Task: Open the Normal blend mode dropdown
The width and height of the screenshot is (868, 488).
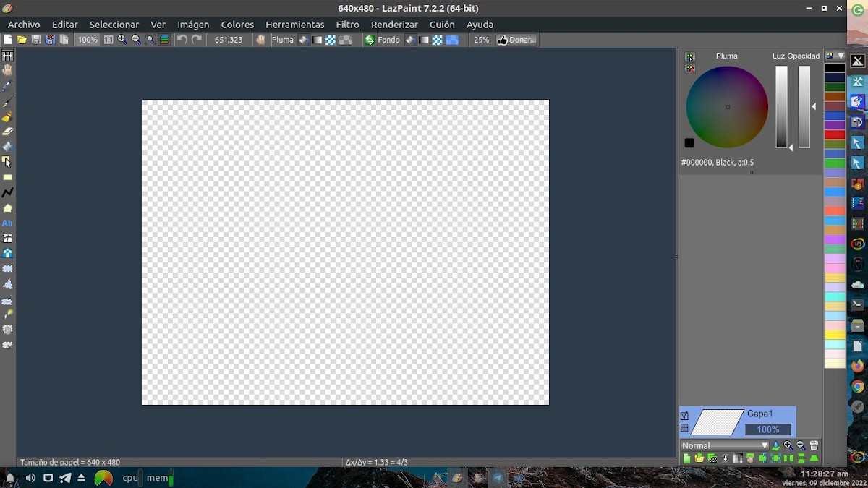Action: tap(725, 445)
